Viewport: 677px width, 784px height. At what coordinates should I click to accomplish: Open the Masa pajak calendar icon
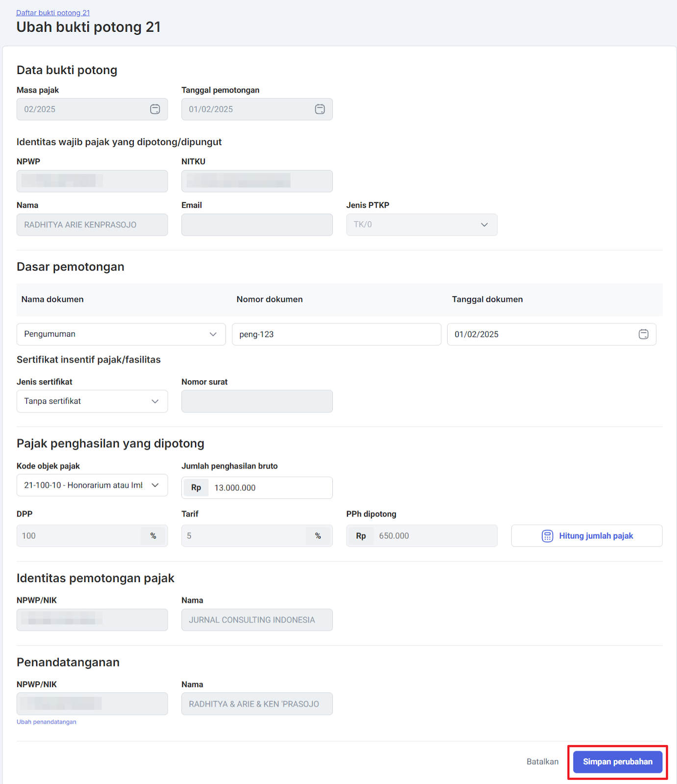155,109
